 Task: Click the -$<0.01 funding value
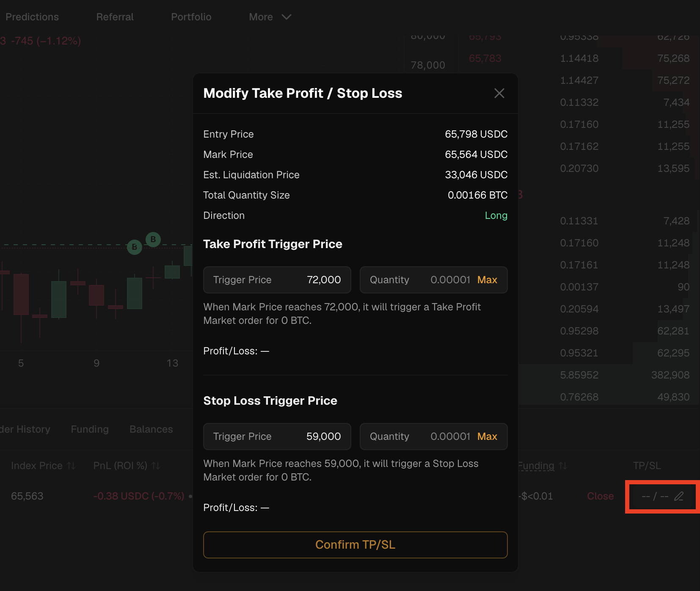[537, 496]
